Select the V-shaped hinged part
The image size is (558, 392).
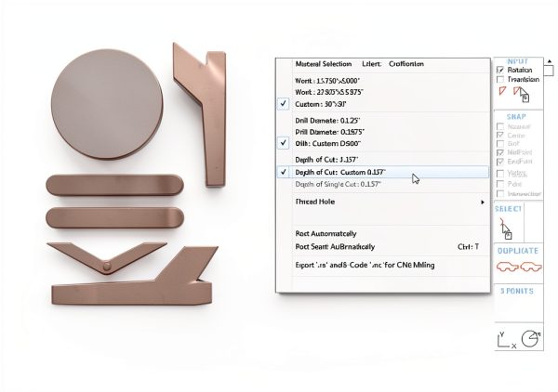107,258
